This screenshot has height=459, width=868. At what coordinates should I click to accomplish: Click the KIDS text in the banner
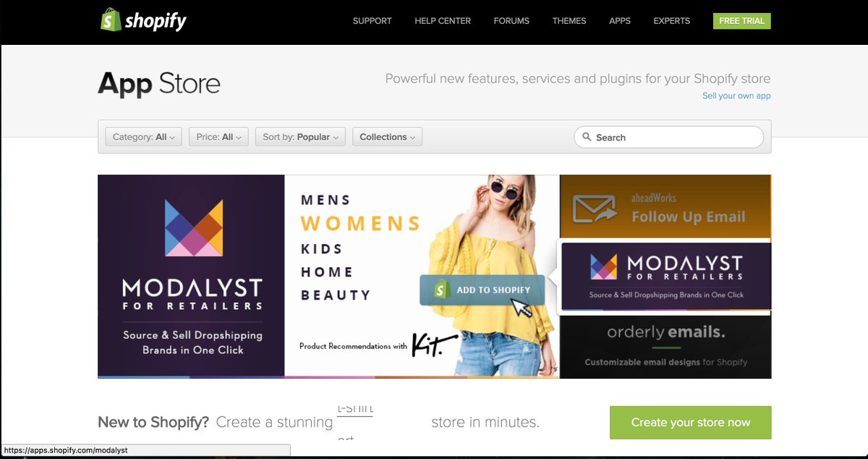pyautogui.click(x=322, y=248)
